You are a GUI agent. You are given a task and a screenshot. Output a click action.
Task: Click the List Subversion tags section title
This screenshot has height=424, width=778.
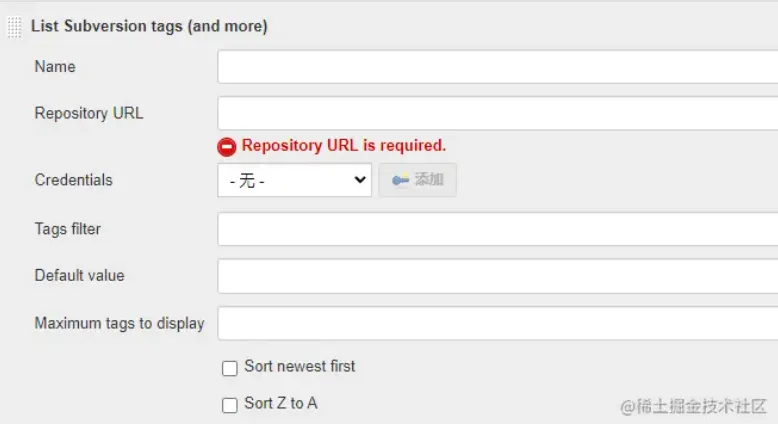point(149,27)
